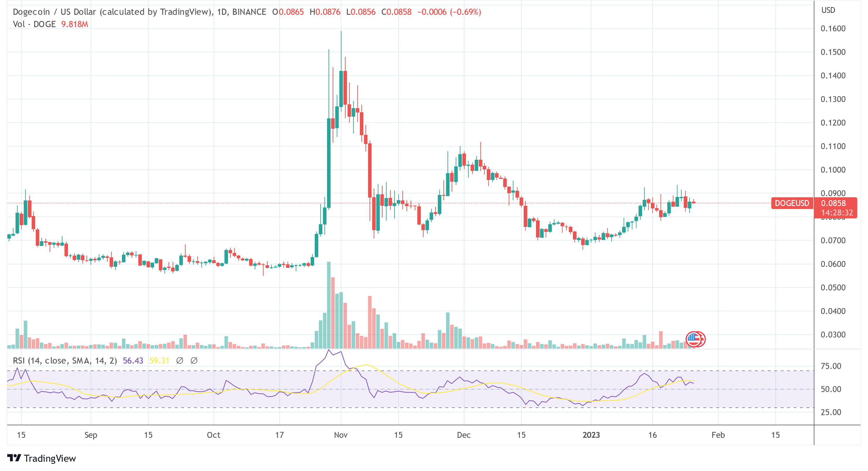This screenshot has width=868, height=471.
Task: Click the low price L0.0856 value
Action: coord(361,12)
